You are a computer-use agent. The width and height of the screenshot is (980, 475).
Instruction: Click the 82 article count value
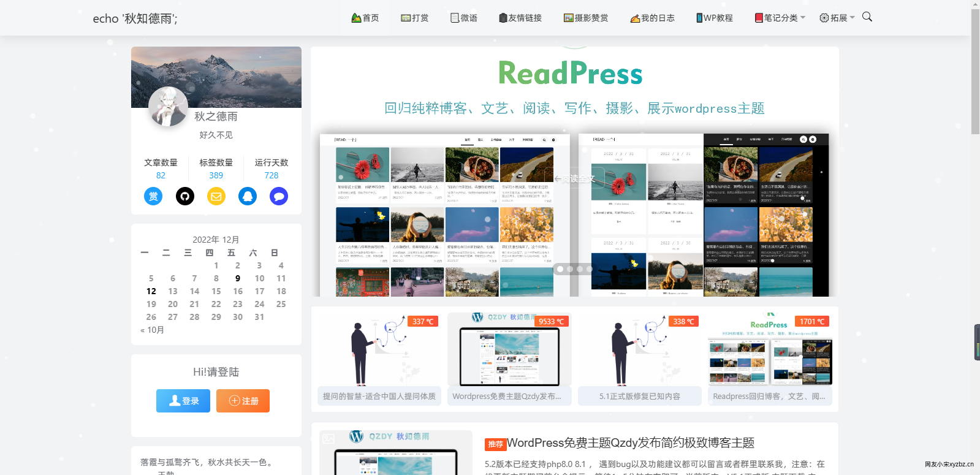(x=161, y=175)
